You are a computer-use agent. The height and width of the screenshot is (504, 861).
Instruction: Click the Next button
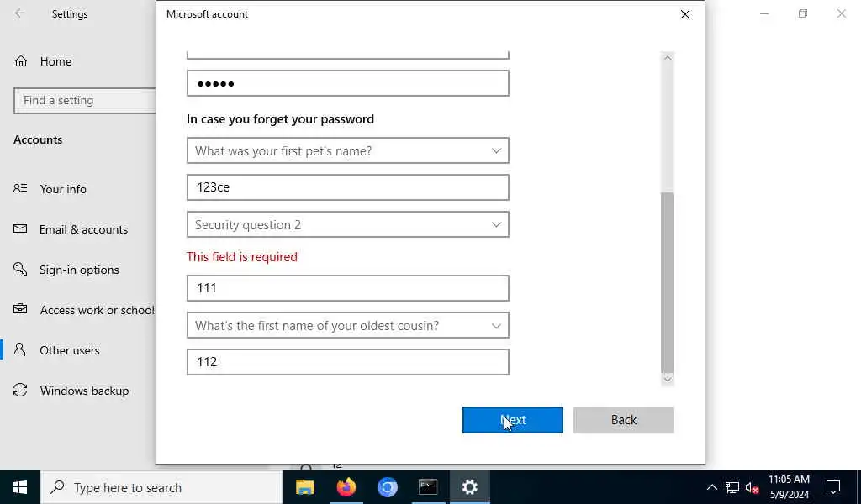coord(512,419)
